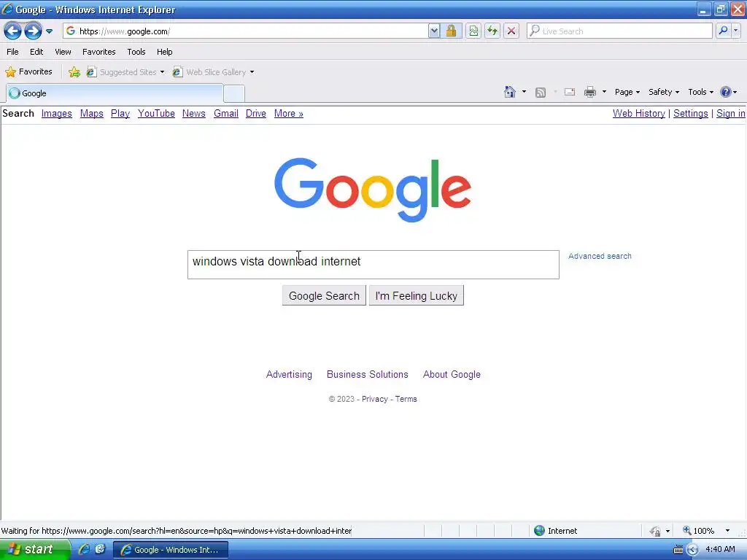Click into the Google search text box
This screenshot has height=560, width=747.
point(373,265)
